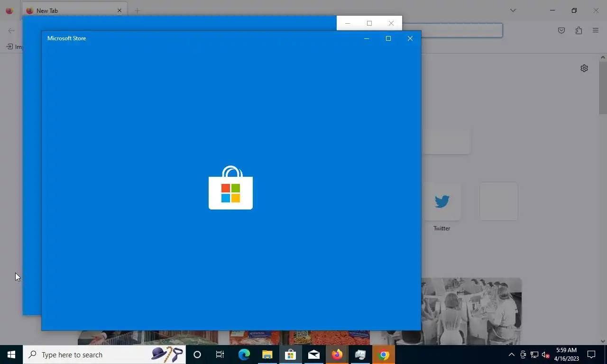Open Firefox List all tabs dropdown arrow

click(x=513, y=10)
